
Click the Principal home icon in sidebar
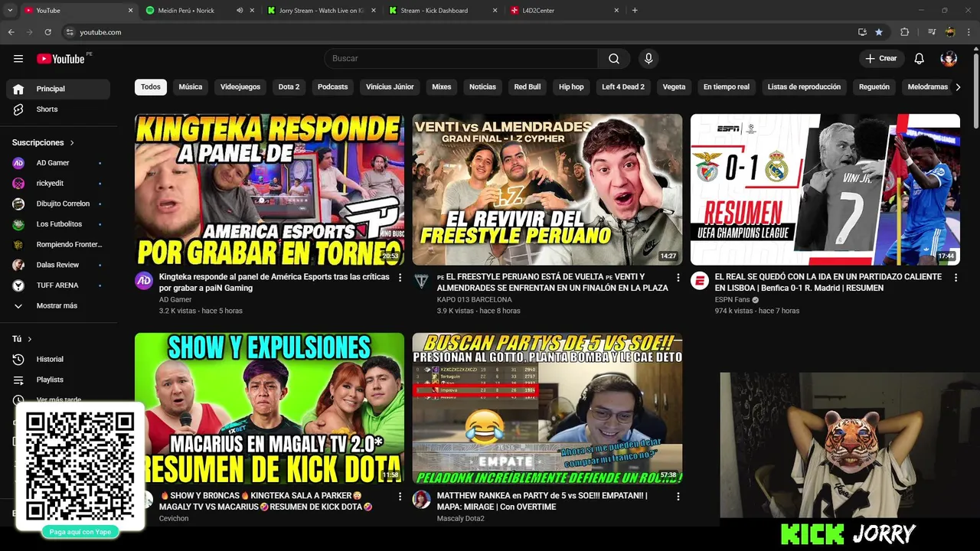[18, 89]
